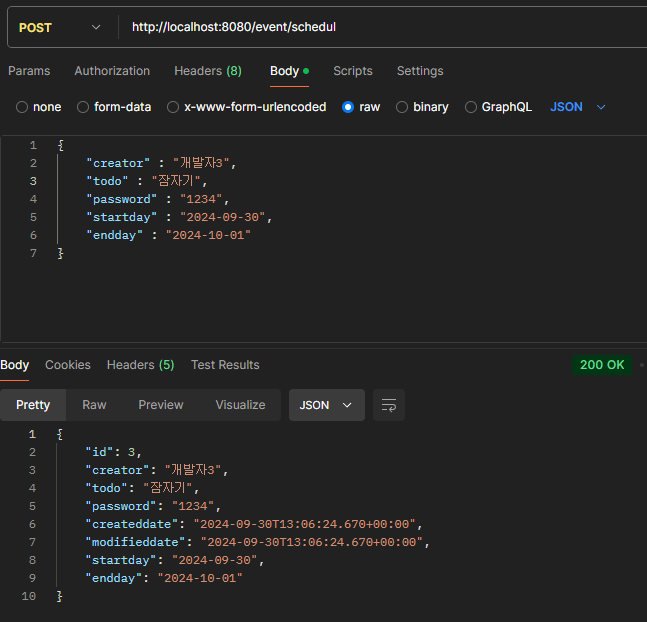Screen dimensions: 647x622
Task: Switch response view to Preview
Action: pyautogui.click(x=161, y=405)
